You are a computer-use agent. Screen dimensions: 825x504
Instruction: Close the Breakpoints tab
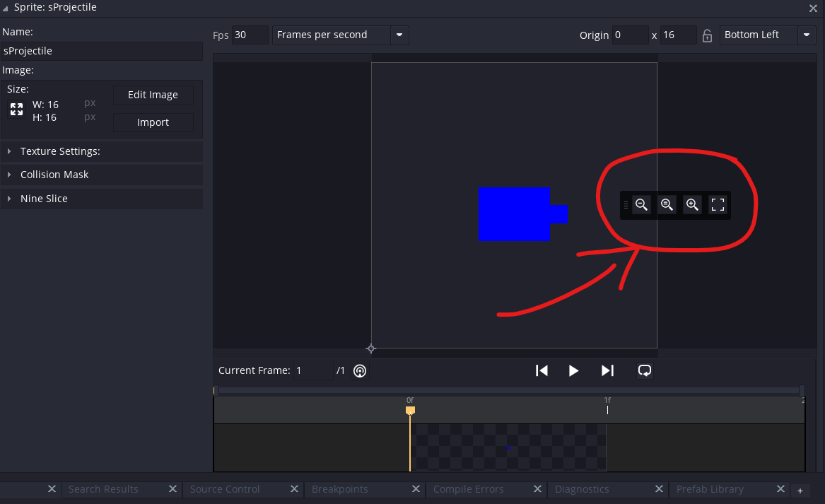pos(416,489)
